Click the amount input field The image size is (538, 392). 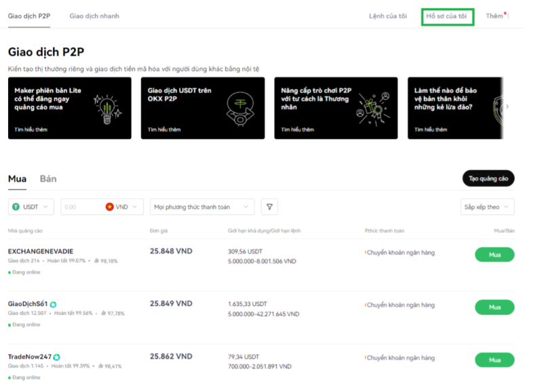point(81,207)
